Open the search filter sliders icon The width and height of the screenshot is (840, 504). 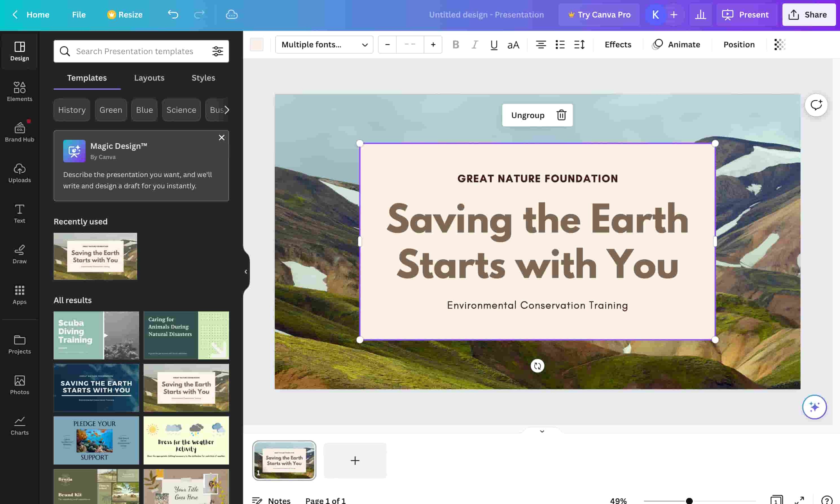[x=217, y=51]
